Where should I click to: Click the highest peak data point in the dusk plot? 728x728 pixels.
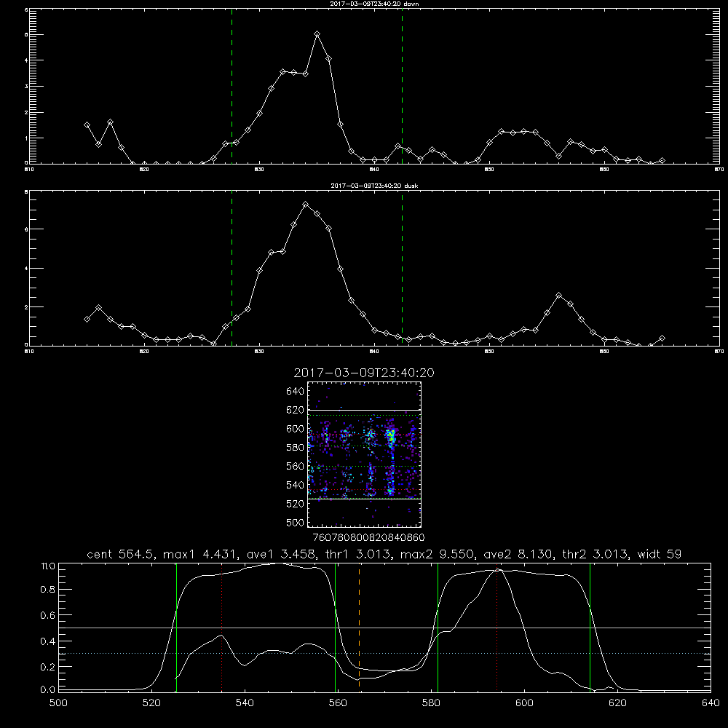click(306, 205)
